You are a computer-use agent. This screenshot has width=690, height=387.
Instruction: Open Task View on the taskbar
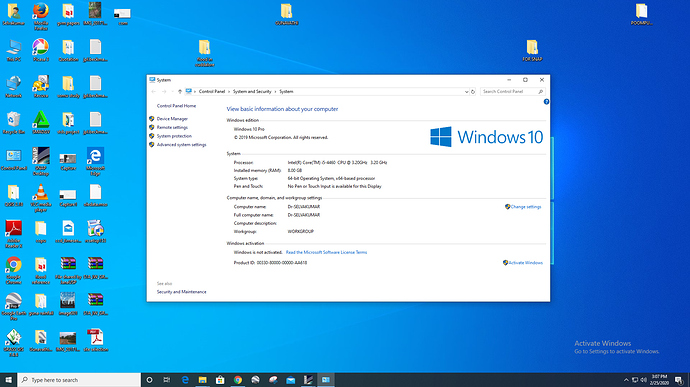pyautogui.click(x=167, y=380)
